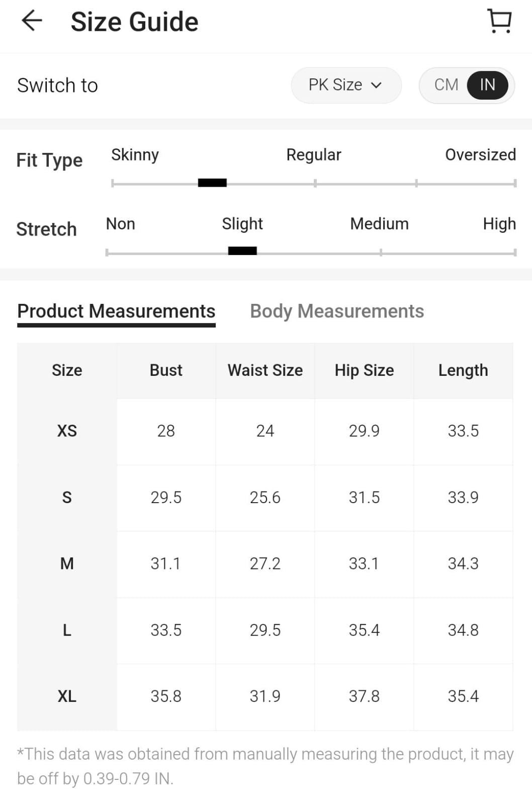Open the Product Measurements tab
The height and width of the screenshot is (805, 532).
[x=116, y=311]
